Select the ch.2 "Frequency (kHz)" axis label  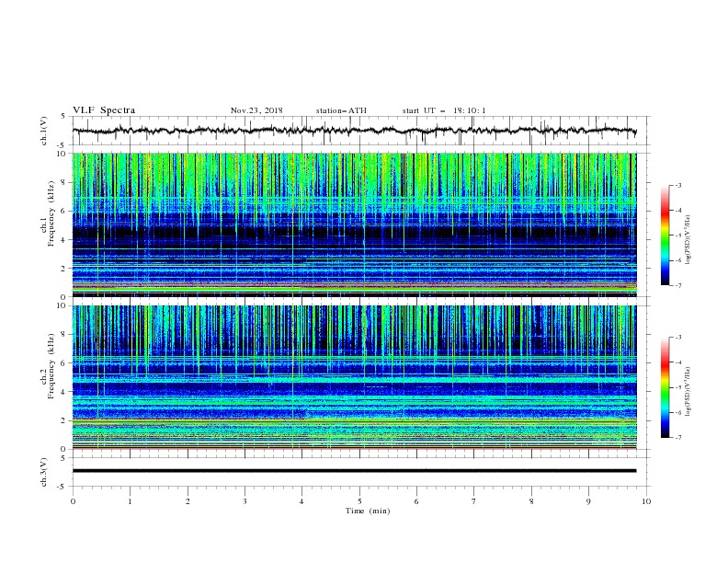coord(51,365)
